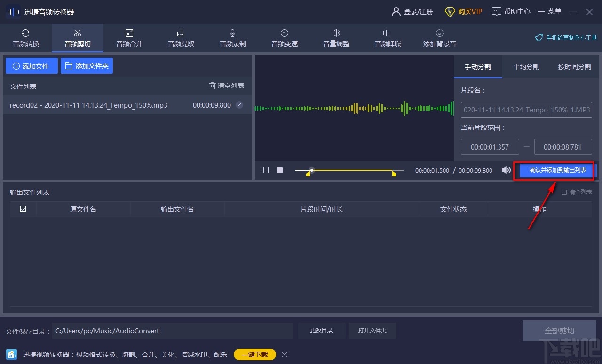Mute audio with the speaker icon

[x=506, y=170]
